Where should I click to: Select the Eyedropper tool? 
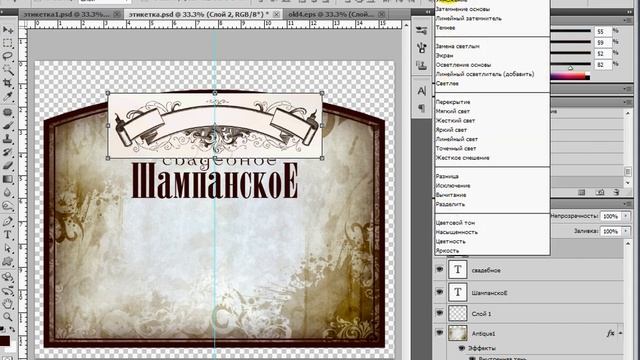pos(8,96)
